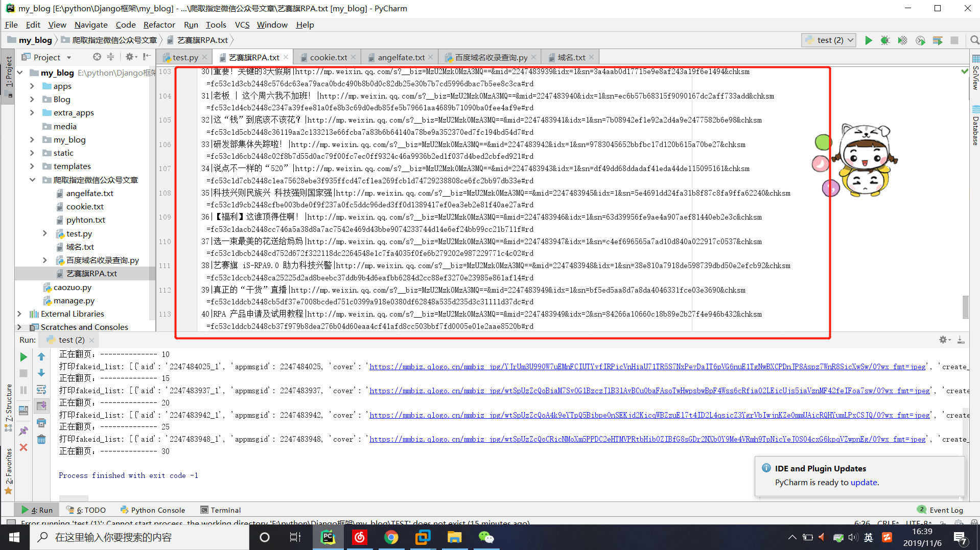Viewport: 980px width, 550px height.
Task: Open File Explorer from taskbar
Action: coord(454,537)
